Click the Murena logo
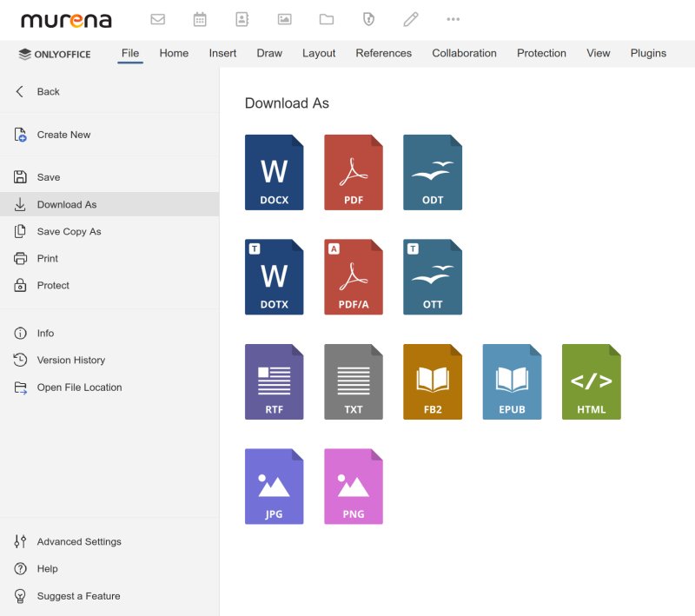Screen dimensions: 695x616 click(x=67, y=20)
